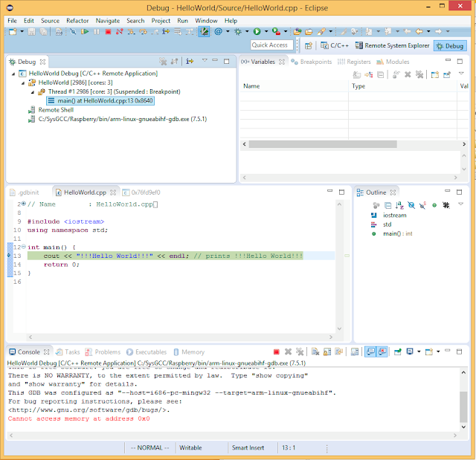Open the Run menu
The image size is (476, 460).
[183, 21]
